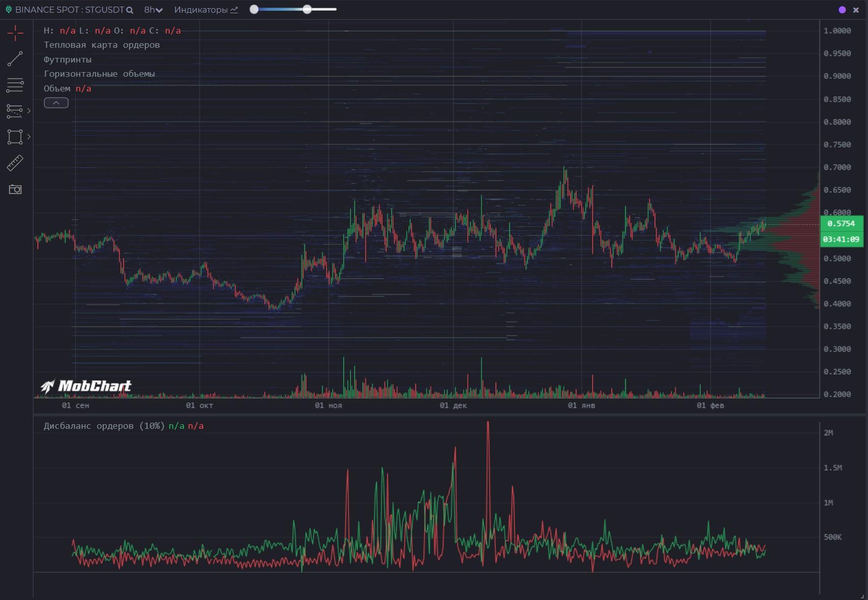Screen dimensions: 868x600
Task: Expand the multi-level lines tool submenu chevron
Action: pos(29,111)
